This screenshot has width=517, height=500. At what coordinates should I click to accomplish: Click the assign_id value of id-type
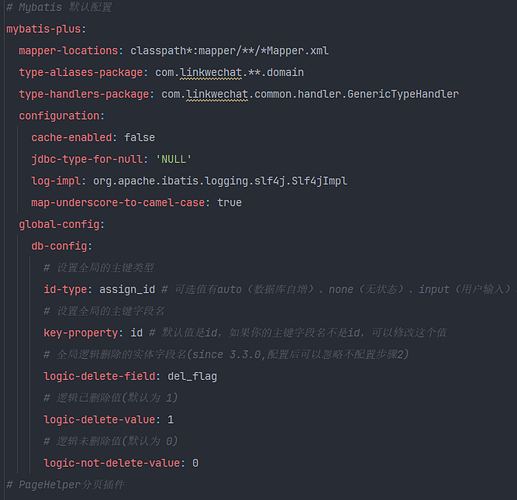point(127,289)
